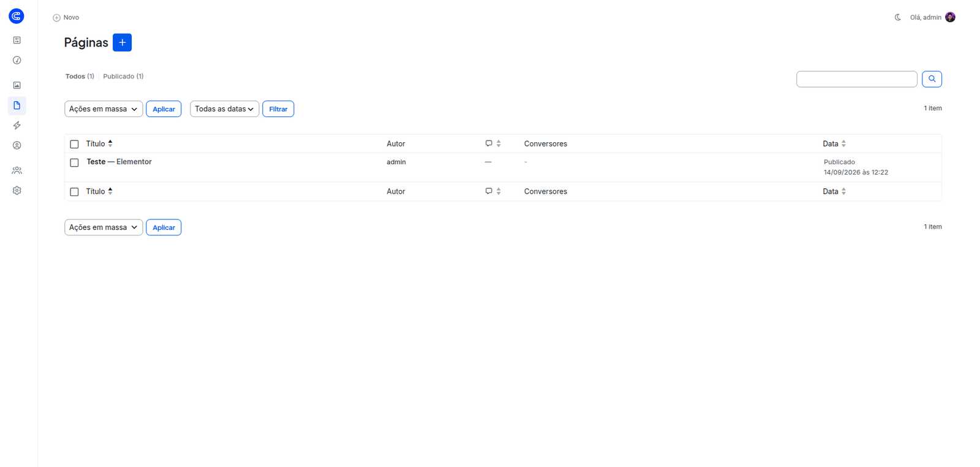Viewport: 980px width, 467px height.
Task: Click the Novo plus link at top
Action: (x=66, y=18)
